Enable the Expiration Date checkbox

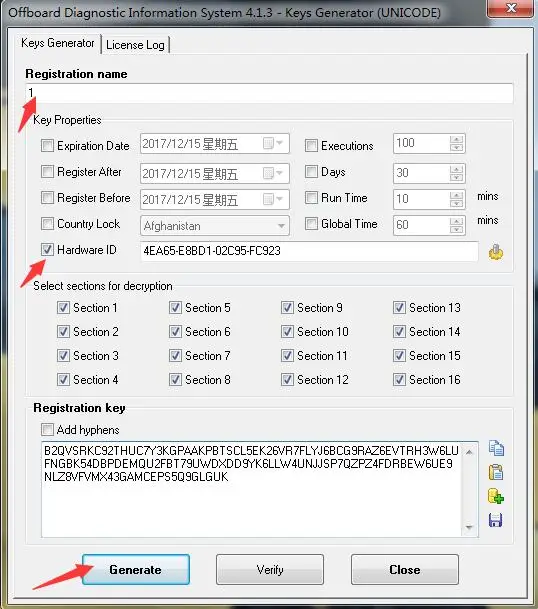coord(47,146)
